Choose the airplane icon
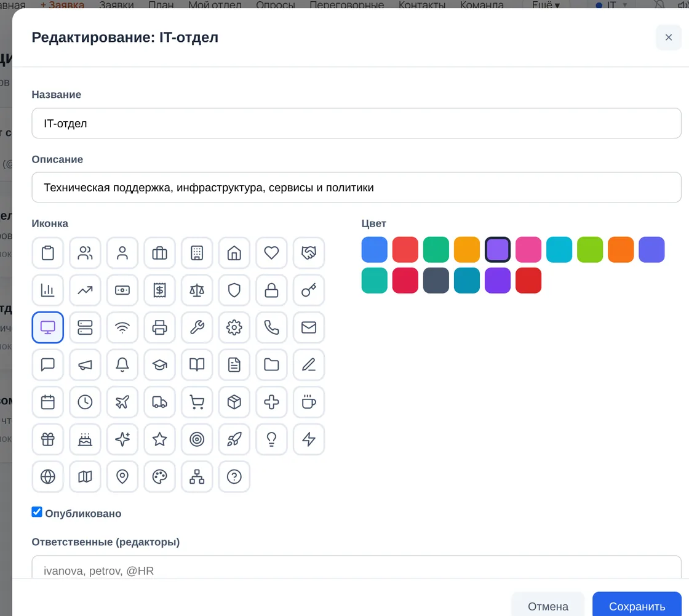Screen dimensions: 689x616 (x=122, y=402)
